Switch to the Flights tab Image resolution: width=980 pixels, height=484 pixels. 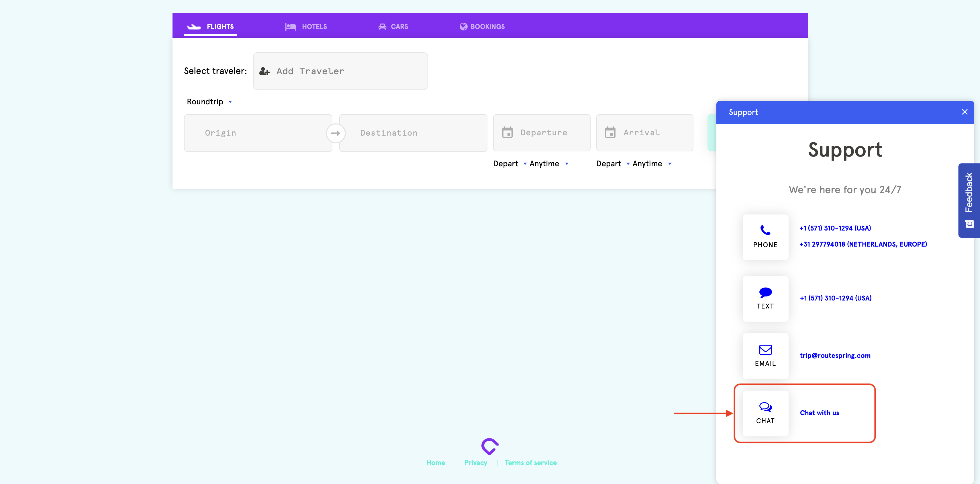[x=210, y=26]
